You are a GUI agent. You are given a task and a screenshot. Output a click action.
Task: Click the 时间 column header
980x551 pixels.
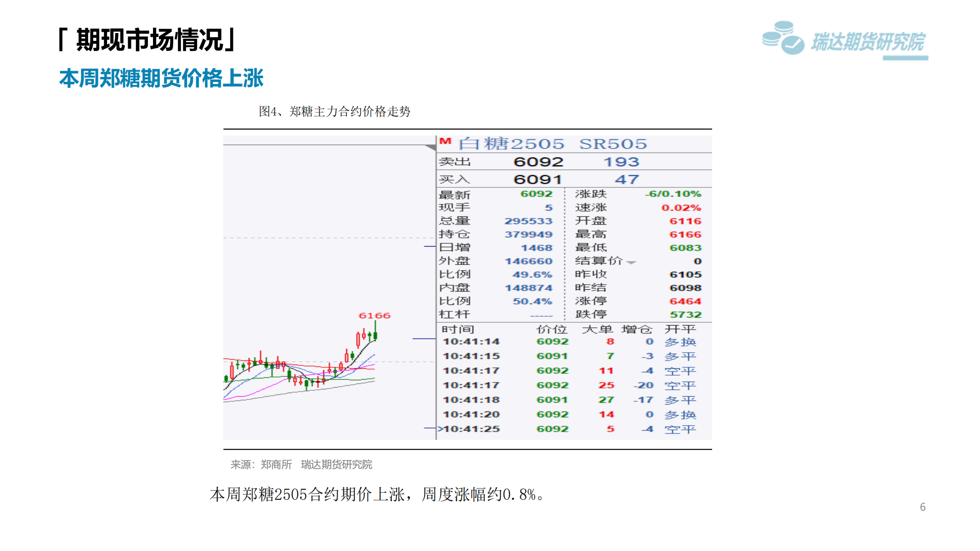[x=458, y=329]
